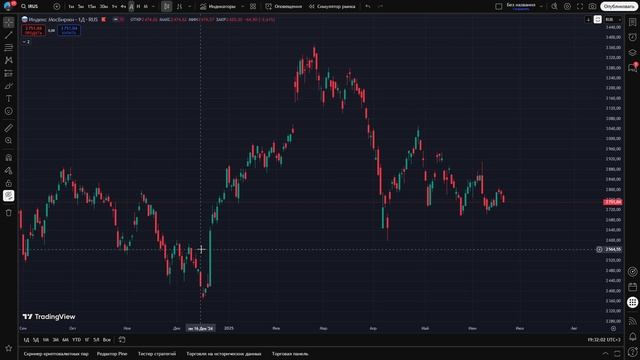The image size is (640, 360).
Task: Select the Н weekly timeframe
Action: click(x=138, y=7)
